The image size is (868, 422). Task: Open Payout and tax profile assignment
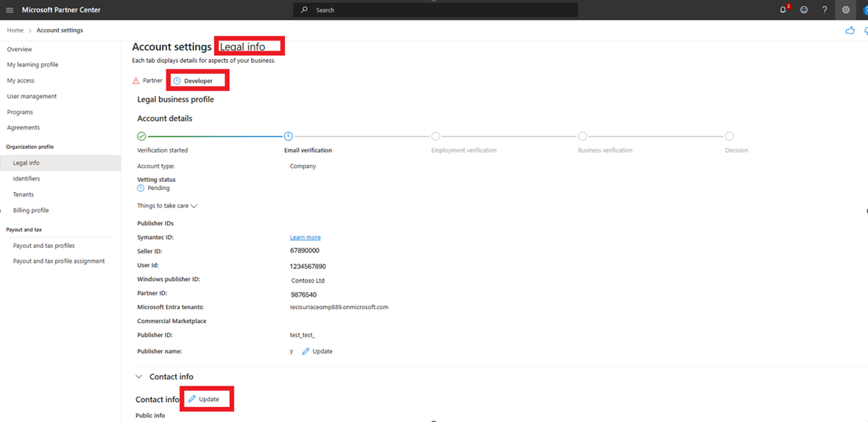click(x=59, y=262)
